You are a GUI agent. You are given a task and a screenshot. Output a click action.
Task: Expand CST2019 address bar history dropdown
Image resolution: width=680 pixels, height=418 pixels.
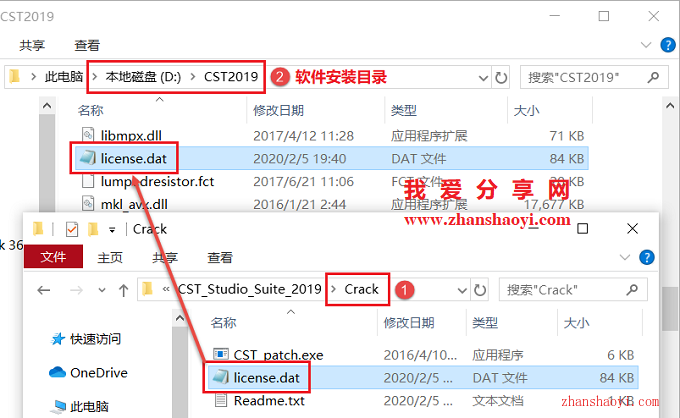point(483,78)
